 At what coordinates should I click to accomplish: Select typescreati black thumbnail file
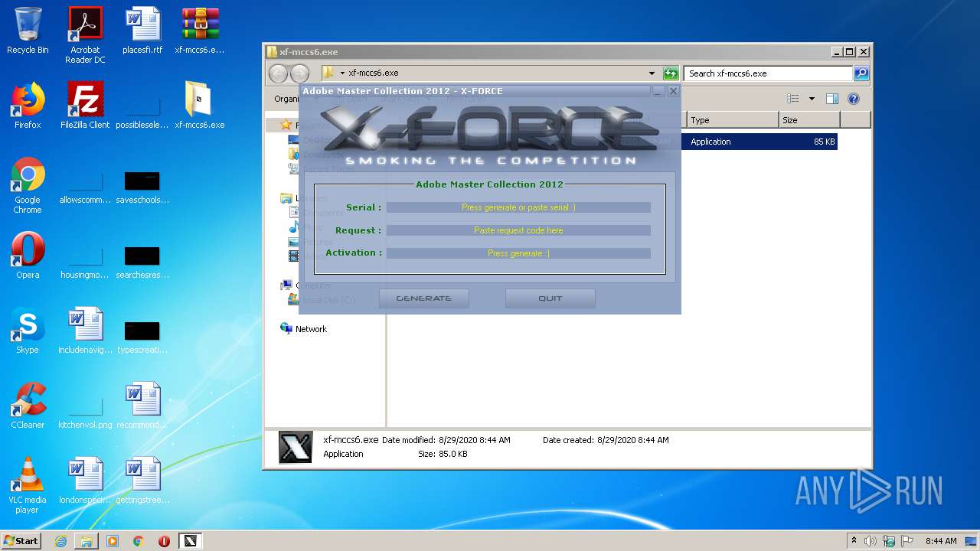[142, 336]
